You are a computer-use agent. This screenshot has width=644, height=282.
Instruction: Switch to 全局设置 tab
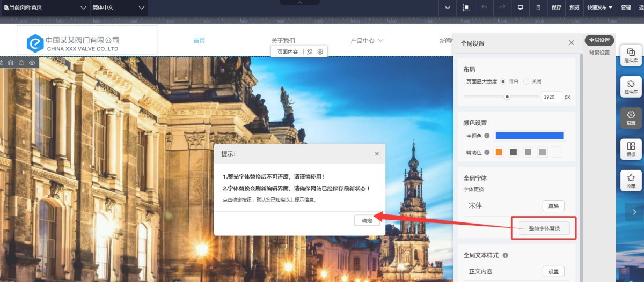tap(599, 40)
